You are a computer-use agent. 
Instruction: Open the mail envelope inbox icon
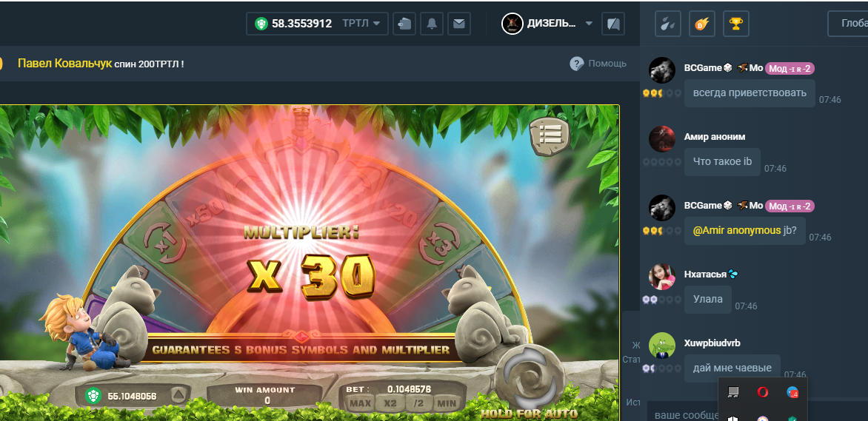[459, 24]
